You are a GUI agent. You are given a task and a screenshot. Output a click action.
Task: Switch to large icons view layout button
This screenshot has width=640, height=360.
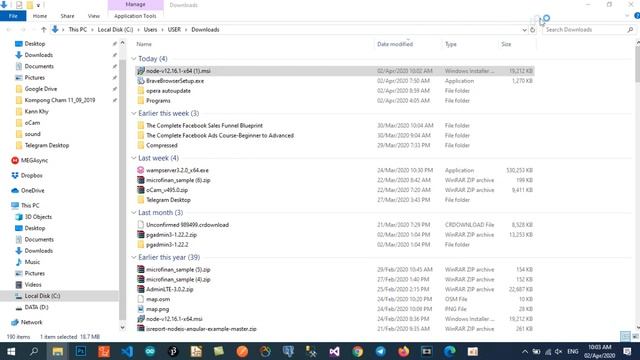635,337
